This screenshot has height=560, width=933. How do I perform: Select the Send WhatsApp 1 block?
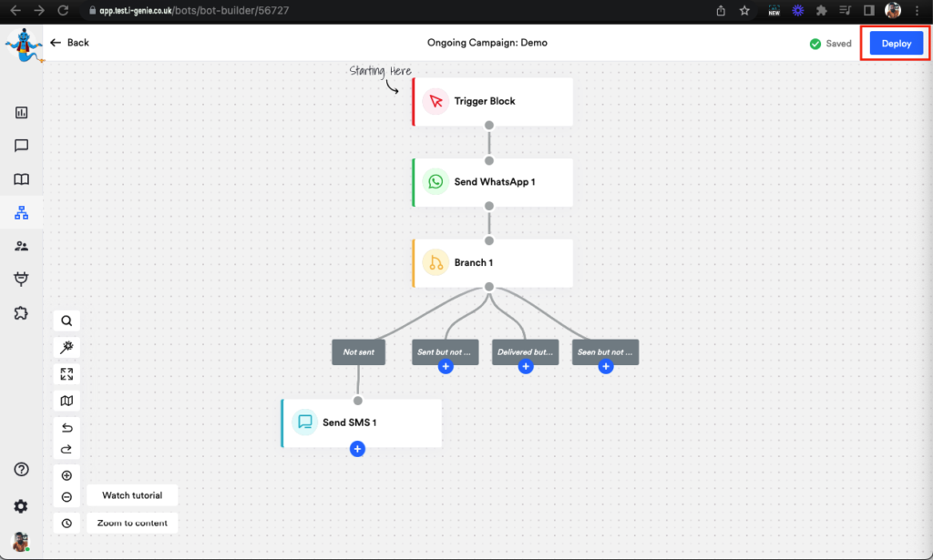point(493,182)
